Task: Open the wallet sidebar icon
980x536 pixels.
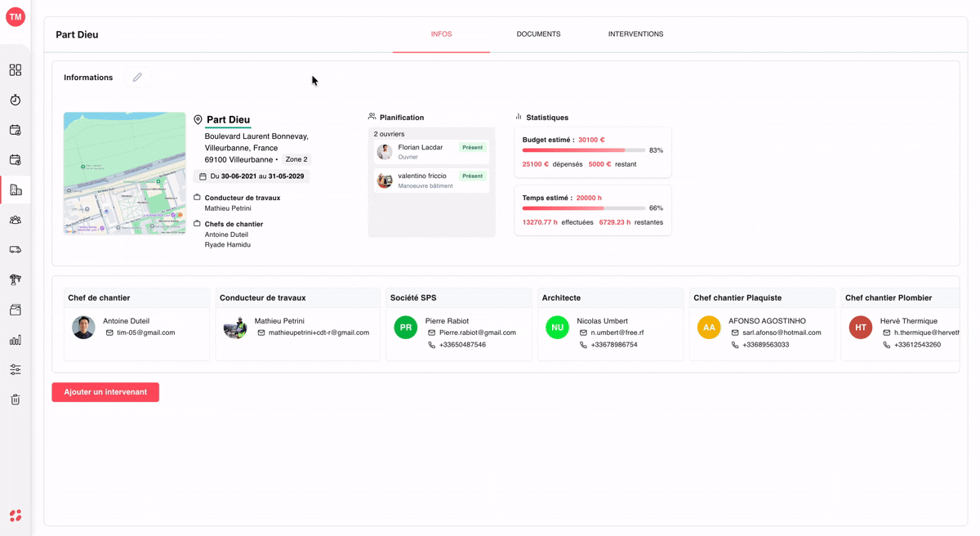Action: pyautogui.click(x=16, y=310)
